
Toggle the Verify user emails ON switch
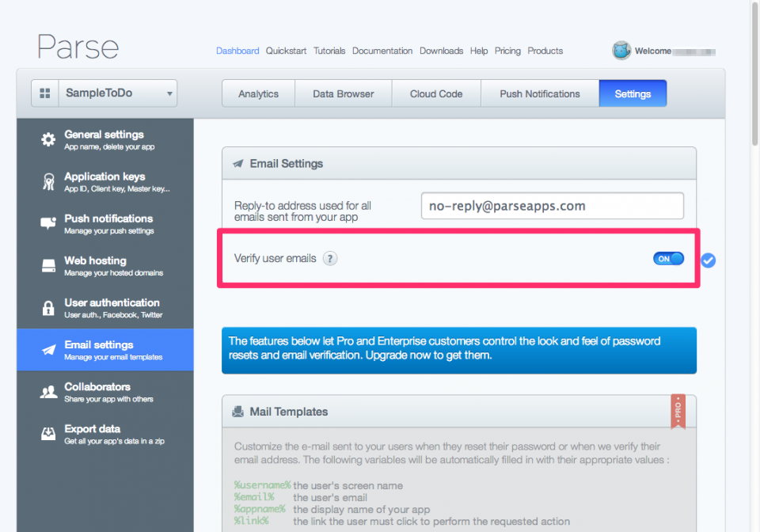click(668, 259)
